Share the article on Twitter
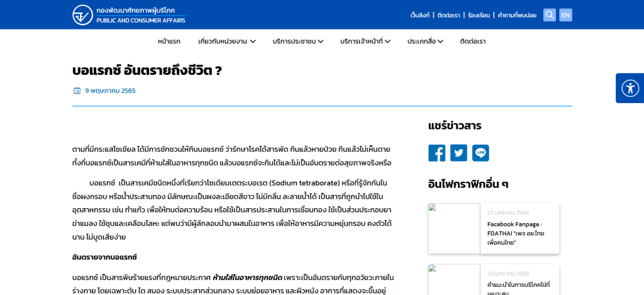 point(458,153)
